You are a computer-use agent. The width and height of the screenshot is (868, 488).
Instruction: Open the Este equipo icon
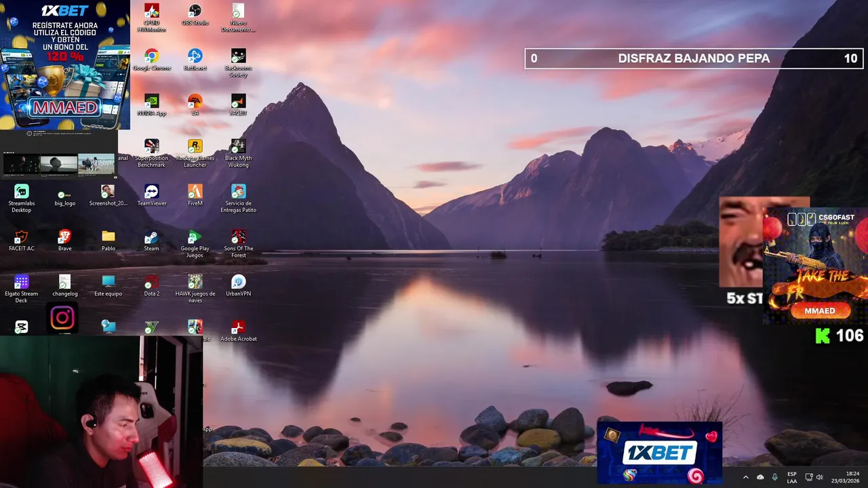pos(108,285)
